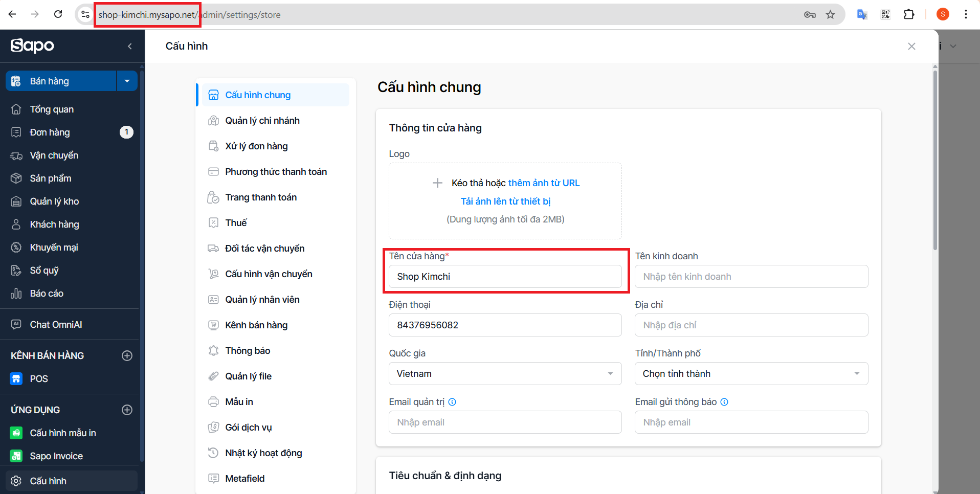This screenshot has height=494, width=980.
Task: Click the Bán hàng channel button
Action: pyautogui.click(x=61, y=81)
